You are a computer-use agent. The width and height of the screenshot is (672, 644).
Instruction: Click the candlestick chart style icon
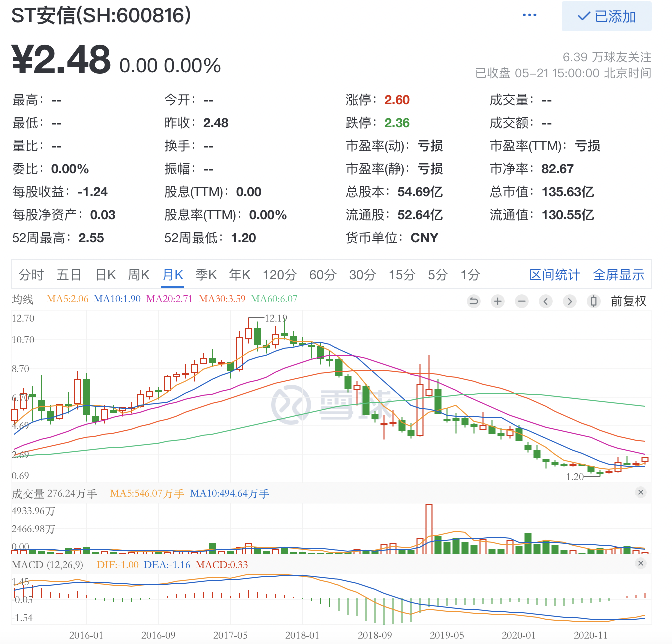594,301
